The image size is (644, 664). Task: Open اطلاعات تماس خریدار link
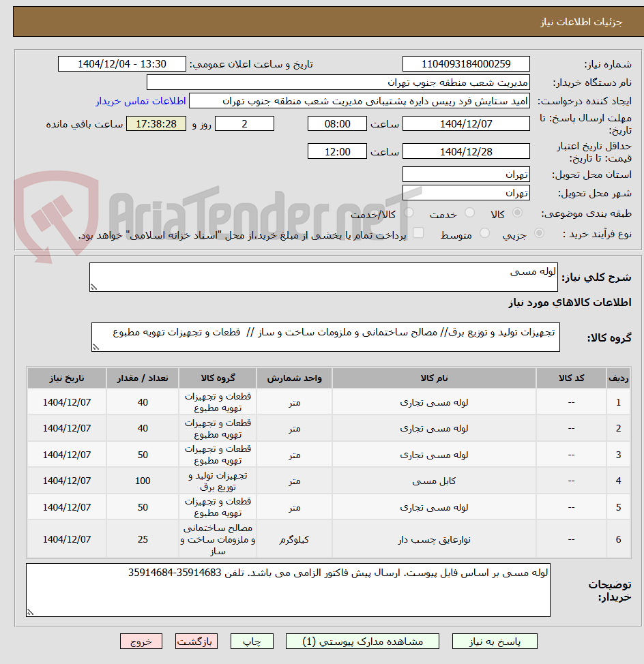141,101
